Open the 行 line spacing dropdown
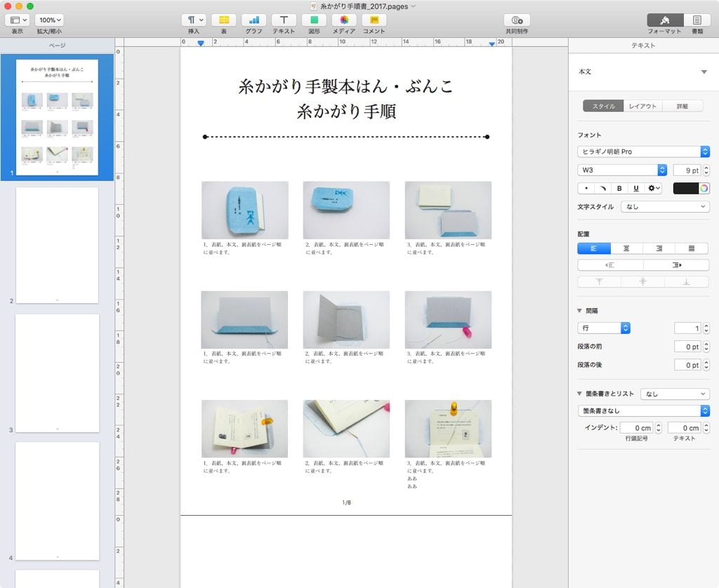The image size is (719, 588). point(604,328)
